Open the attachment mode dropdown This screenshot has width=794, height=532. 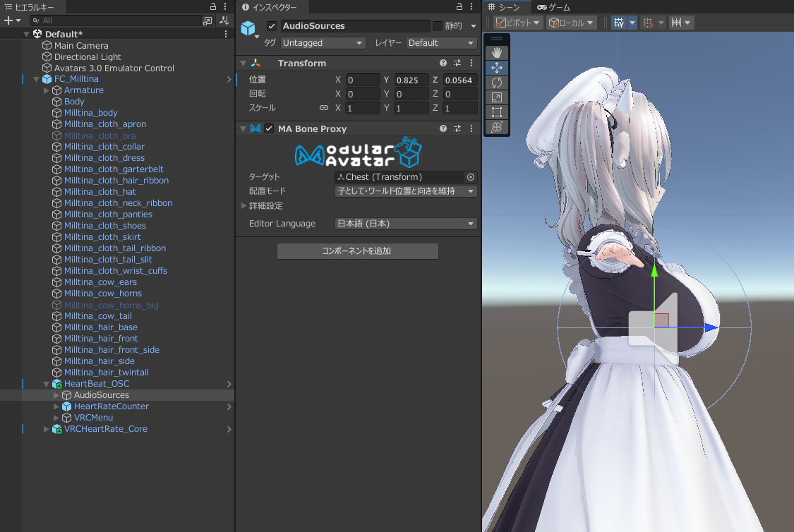click(x=406, y=191)
